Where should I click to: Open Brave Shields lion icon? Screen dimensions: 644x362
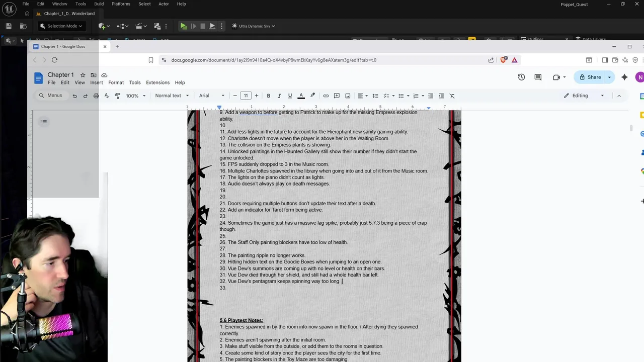(504, 60)
